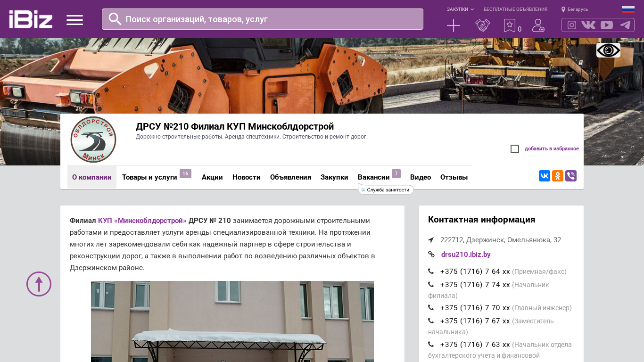Screen dimensions: 644x362
Task: Focus the organization search field
Action: pyautogui.click(x=263, y=19)
